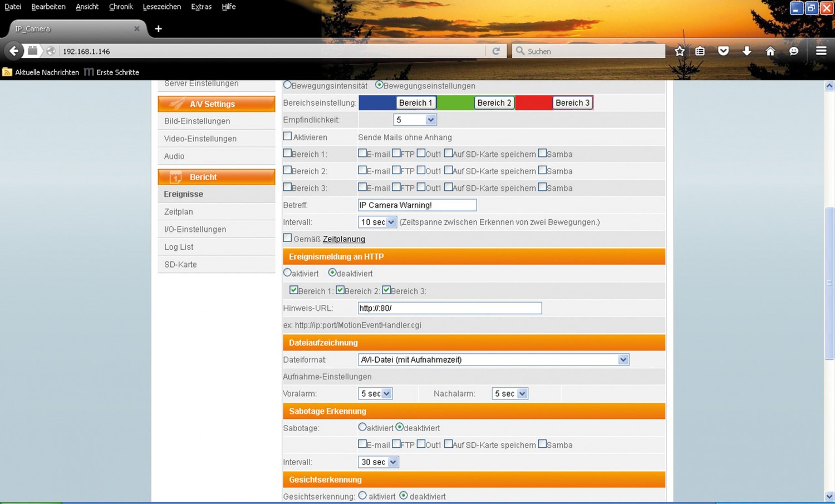The image size is (835, 504).
Task: Click the Bereich 3 button
Action: (572, 103)
